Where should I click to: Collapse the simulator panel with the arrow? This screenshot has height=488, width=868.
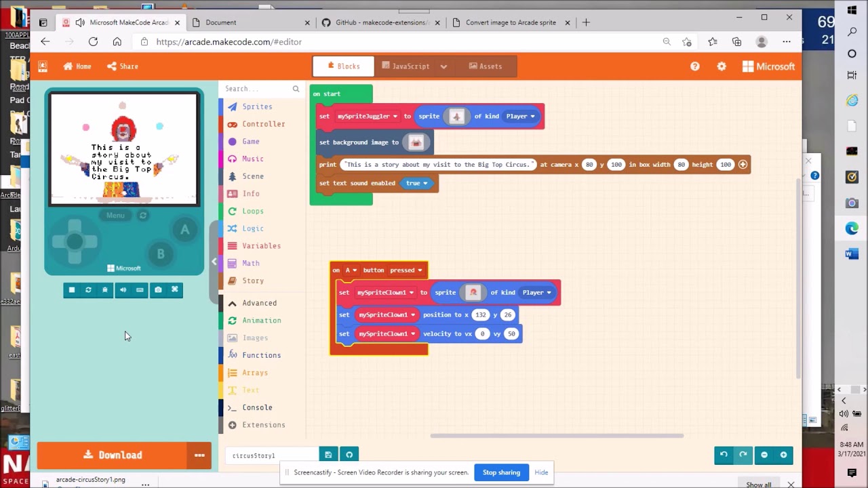point(214,262)
